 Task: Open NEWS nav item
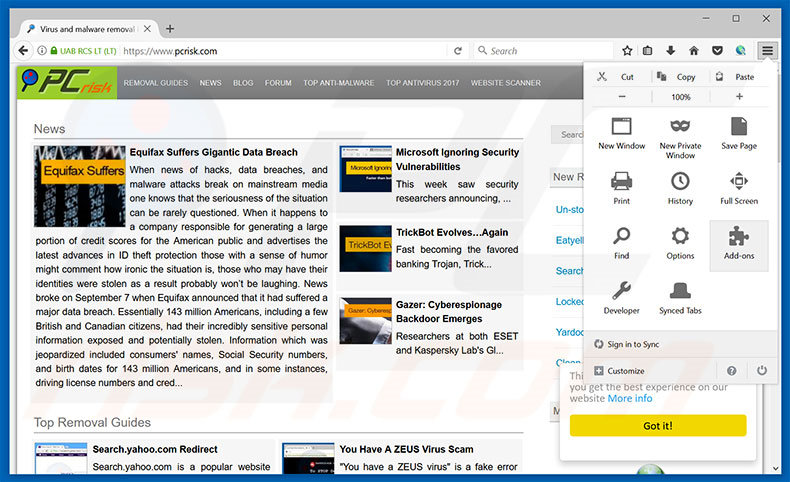click(x=210, y=83)
